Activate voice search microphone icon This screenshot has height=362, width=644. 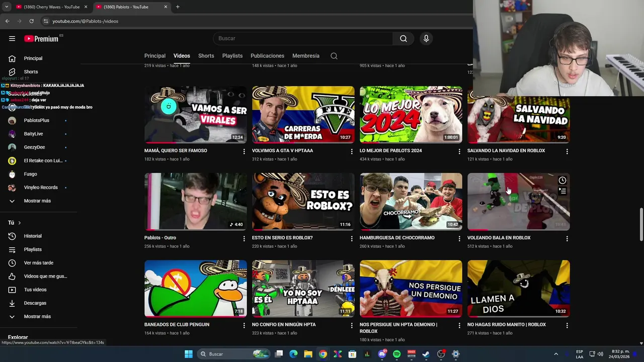pyautogui.click(x=426, y=39)
